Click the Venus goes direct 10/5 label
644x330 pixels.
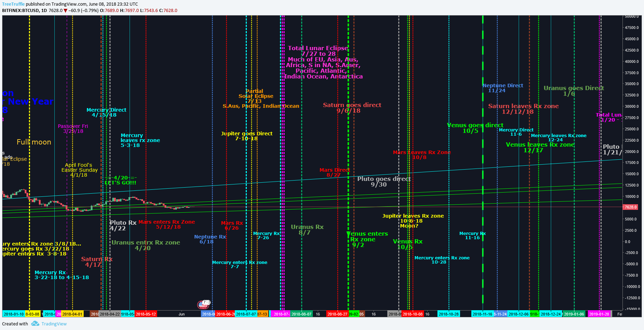(475, 128)
